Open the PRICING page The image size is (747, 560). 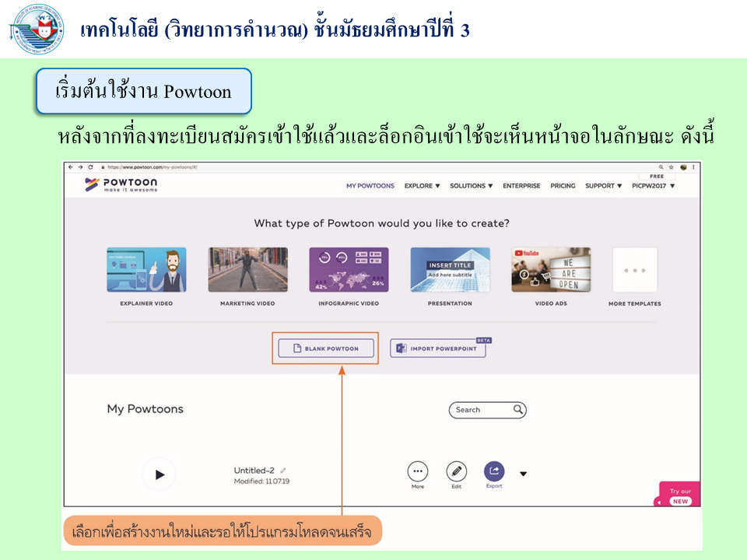(563, 186)
